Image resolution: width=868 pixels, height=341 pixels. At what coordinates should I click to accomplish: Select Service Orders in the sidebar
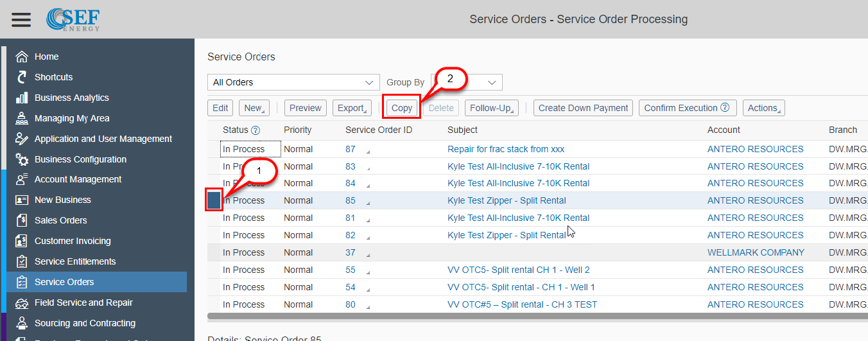pyautogui.click(x=64, y=282)
